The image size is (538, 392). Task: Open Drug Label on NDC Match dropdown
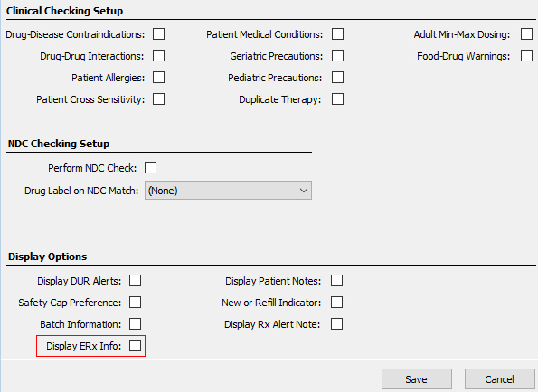pyautogui.click(x=228, y=191)
